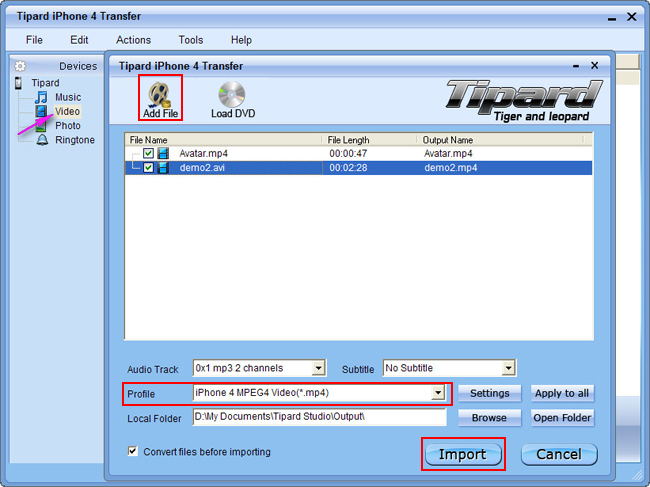This screenshot has height=487, width=650.
Task: Click the Local Folder path field
Action: coord(319,417)
